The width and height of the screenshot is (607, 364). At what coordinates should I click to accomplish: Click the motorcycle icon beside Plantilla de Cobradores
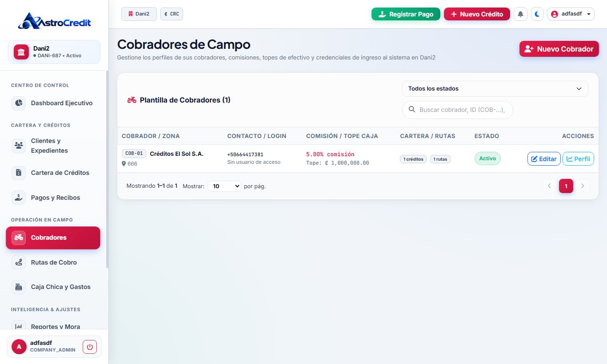(132, 100)
